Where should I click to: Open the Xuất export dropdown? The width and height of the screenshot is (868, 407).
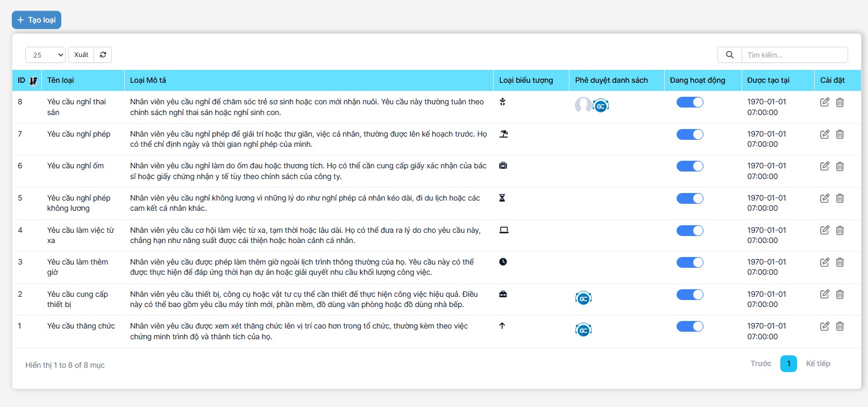(x=81, y=55)
